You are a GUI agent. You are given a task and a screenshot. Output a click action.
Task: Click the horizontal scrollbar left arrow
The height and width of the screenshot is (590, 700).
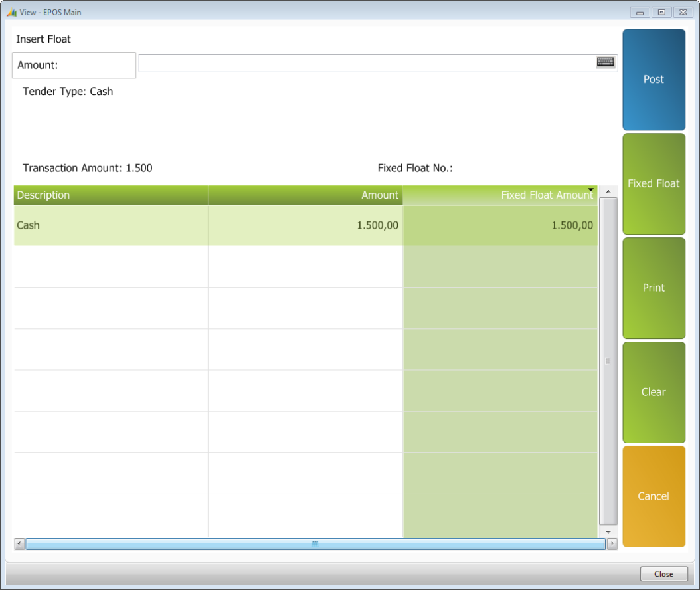tap(19, 543)
